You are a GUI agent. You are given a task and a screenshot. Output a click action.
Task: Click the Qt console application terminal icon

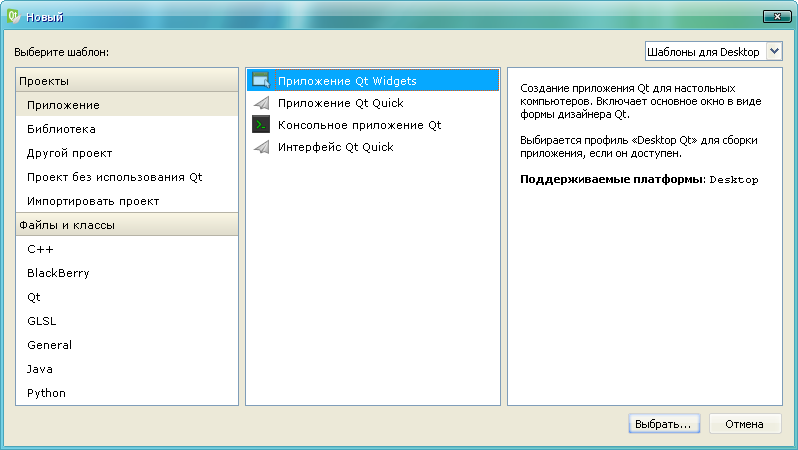(261, 125)
